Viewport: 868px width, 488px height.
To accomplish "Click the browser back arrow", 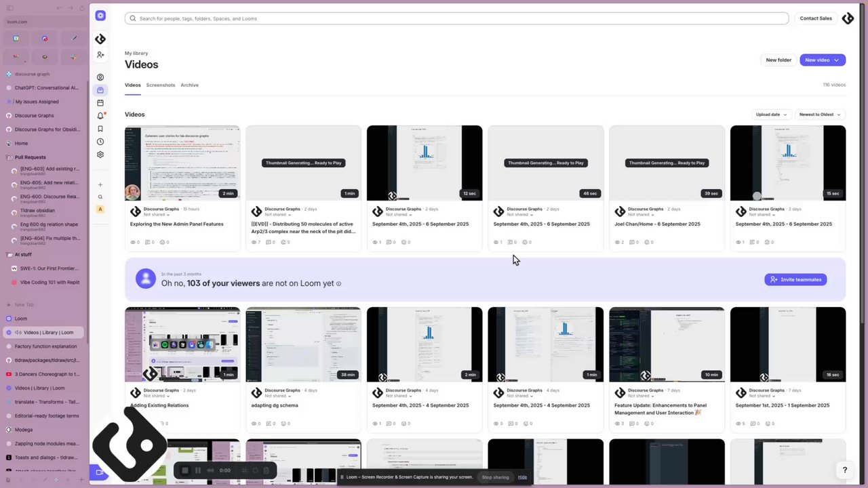I will [59, 8].
